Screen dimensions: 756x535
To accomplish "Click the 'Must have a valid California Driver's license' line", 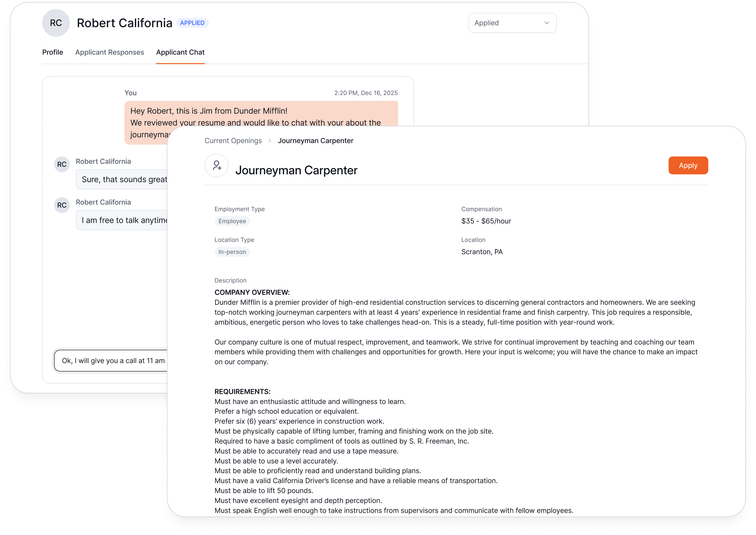I will pyautogui.click(x=356, y=481).
